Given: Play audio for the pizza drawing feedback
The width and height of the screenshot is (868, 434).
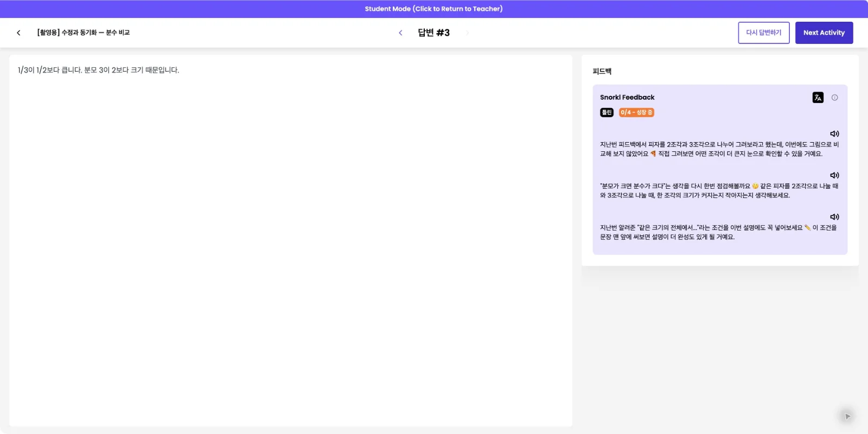Looking at the screenshot, I should click(834, 133).
